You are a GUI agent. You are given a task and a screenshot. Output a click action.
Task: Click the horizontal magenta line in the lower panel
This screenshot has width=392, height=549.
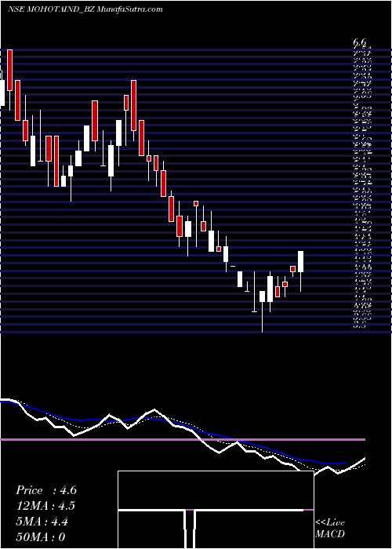tap(183, 439)
